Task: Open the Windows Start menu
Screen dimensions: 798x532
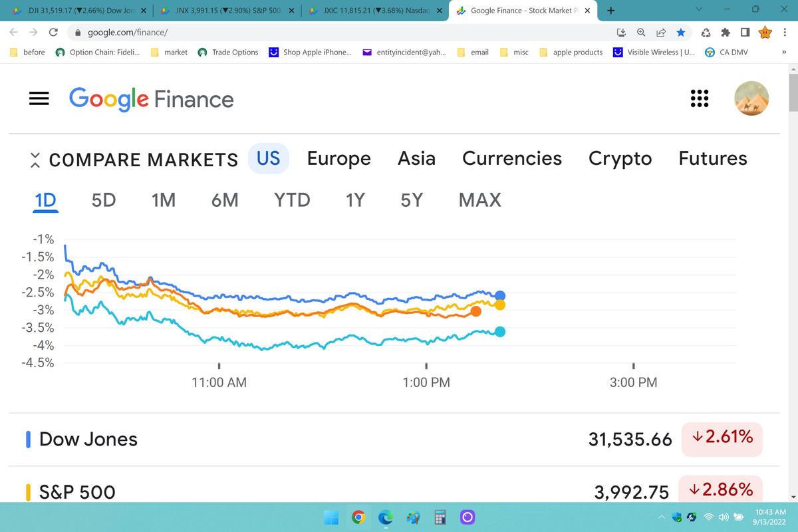Action: tap(331, 517)
